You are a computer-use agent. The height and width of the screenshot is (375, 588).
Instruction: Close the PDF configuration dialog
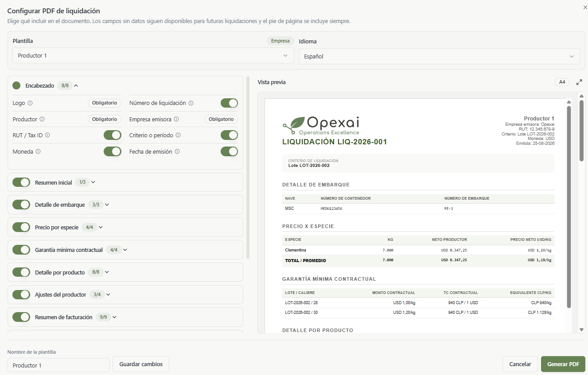(x=585, y=7)
